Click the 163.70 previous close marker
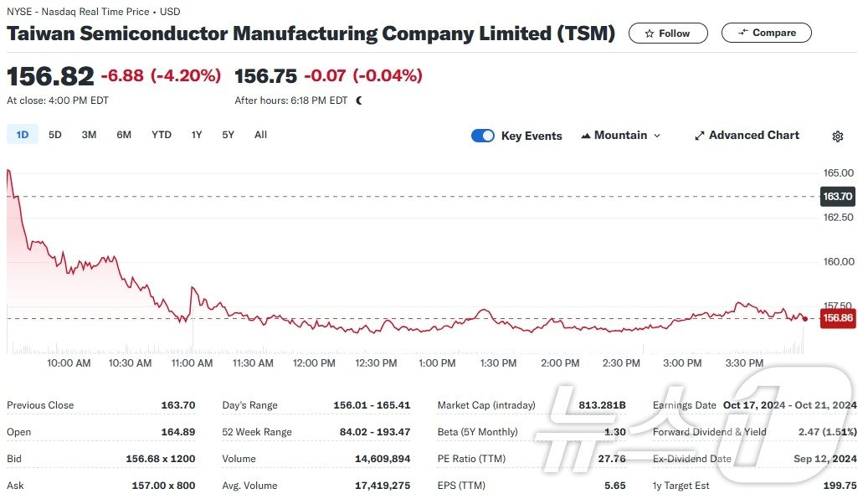868x499 pixels. pos(838,197)
